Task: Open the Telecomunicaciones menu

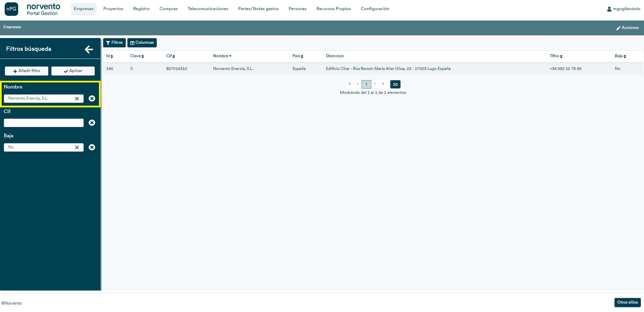Action: [x=208, y=9]
